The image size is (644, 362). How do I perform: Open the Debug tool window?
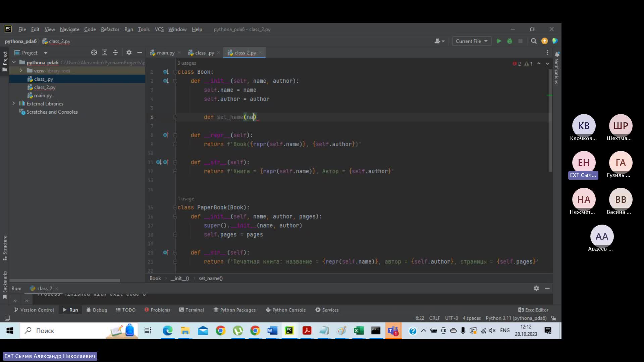97,310
